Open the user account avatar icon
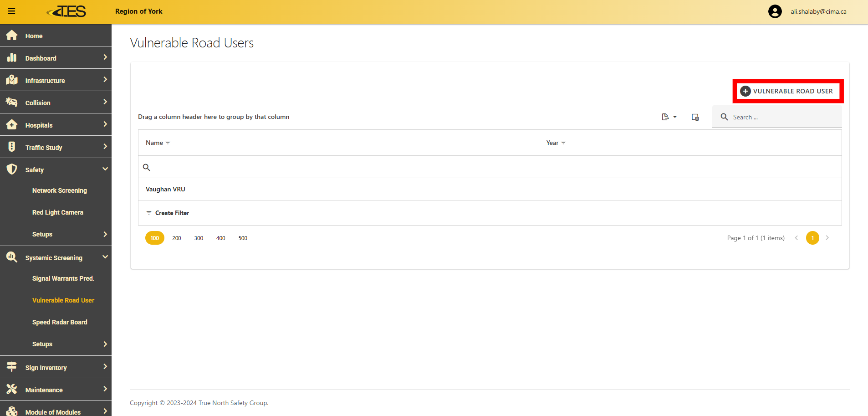Image resolution: width=868 pixels, height=416 pixels. (775, 11)
